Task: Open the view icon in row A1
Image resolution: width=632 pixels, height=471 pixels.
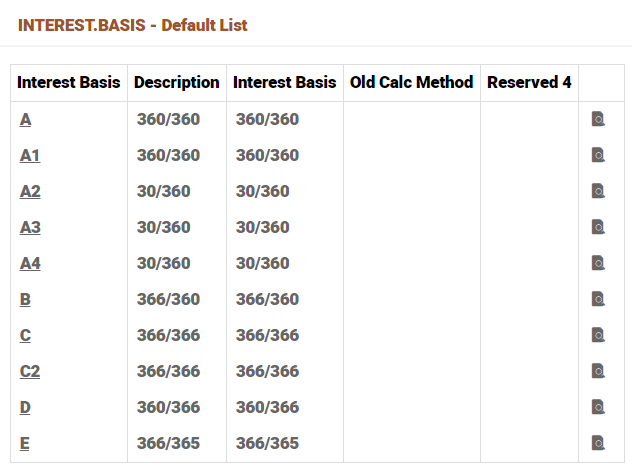Action: (598, 155)
